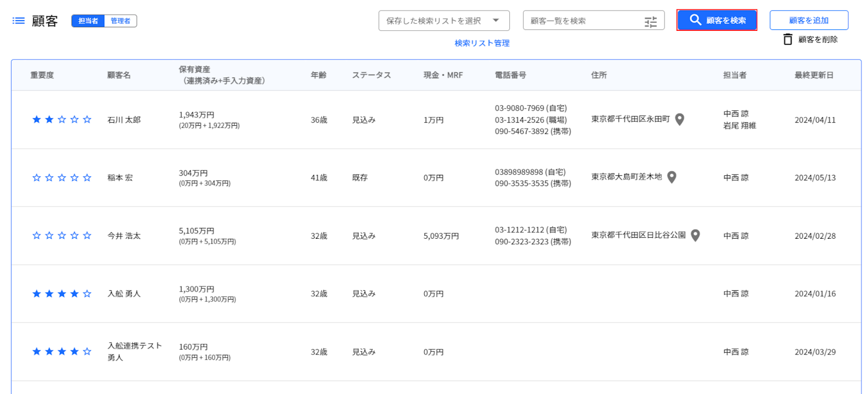Open map pin for 東京都千代田区永田町
This screenshot has width=868, height=394.
point(679,119)
